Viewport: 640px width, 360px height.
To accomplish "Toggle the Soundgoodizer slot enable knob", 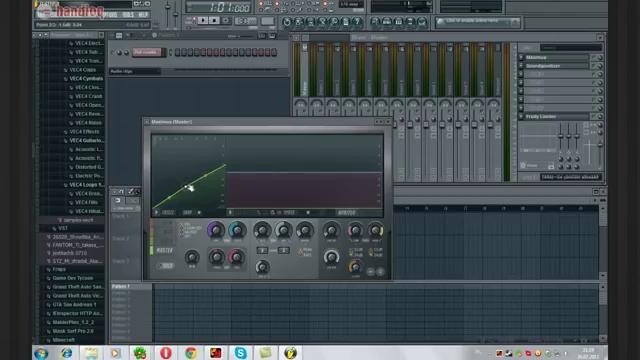I will pyautogui.click(x=599, y=66).
